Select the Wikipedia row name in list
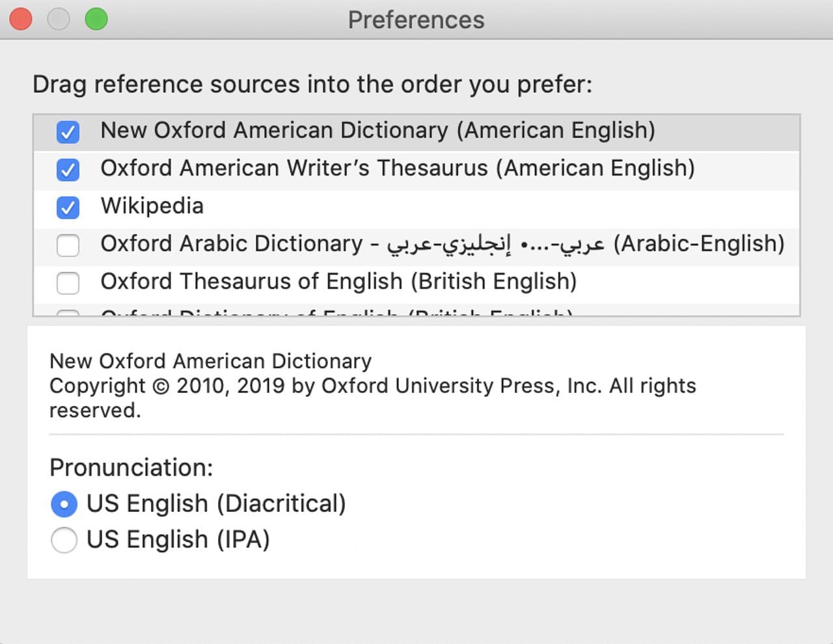The width and height of the screenshot is (833, 644). click(152, 206)
